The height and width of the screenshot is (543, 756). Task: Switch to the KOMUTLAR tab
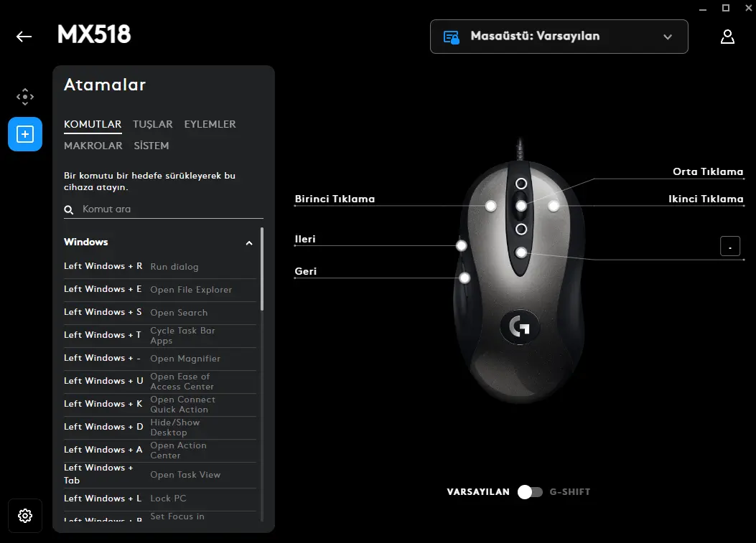point(93,124)
